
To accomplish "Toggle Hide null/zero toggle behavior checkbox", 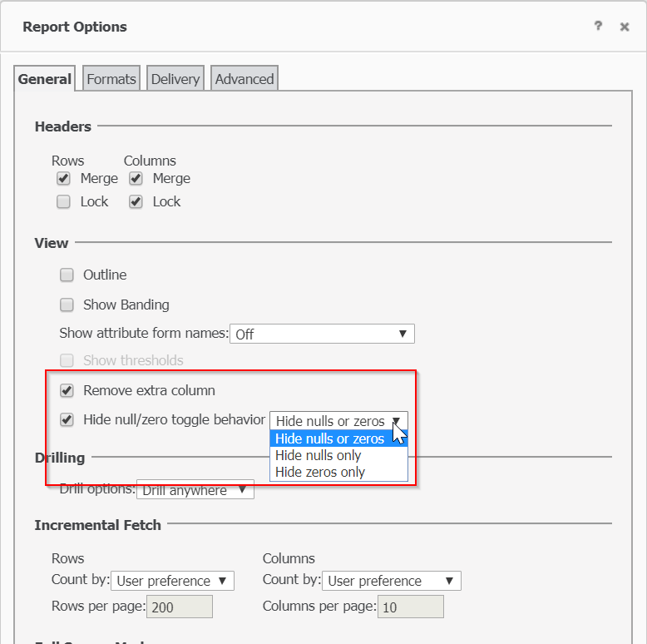I will [x=67, y=419].
